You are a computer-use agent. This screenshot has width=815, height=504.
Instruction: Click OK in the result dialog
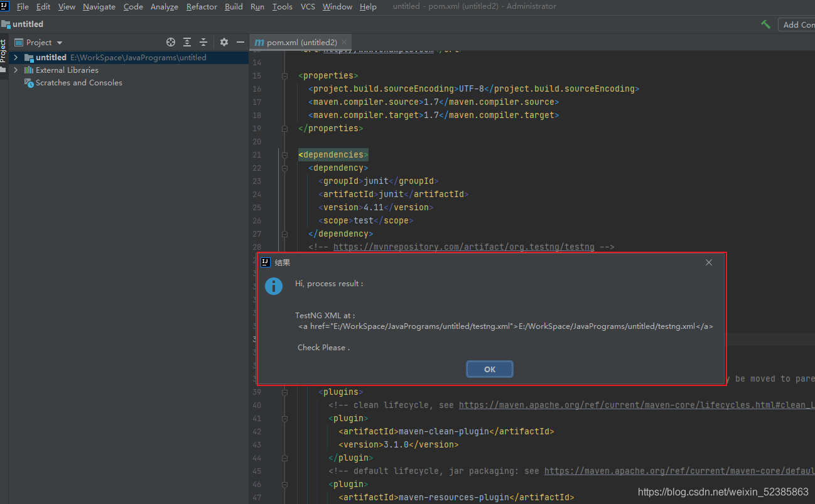click(x=490, y=369)
